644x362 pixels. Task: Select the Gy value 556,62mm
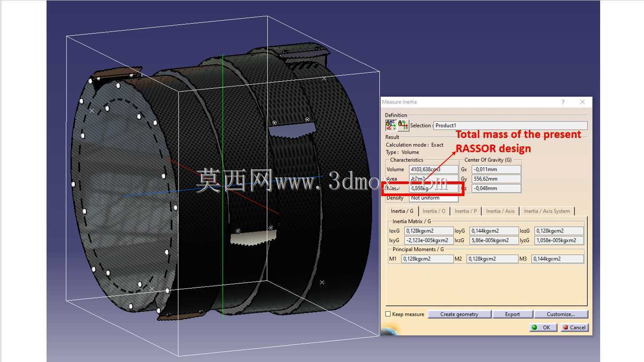(496, 179)
